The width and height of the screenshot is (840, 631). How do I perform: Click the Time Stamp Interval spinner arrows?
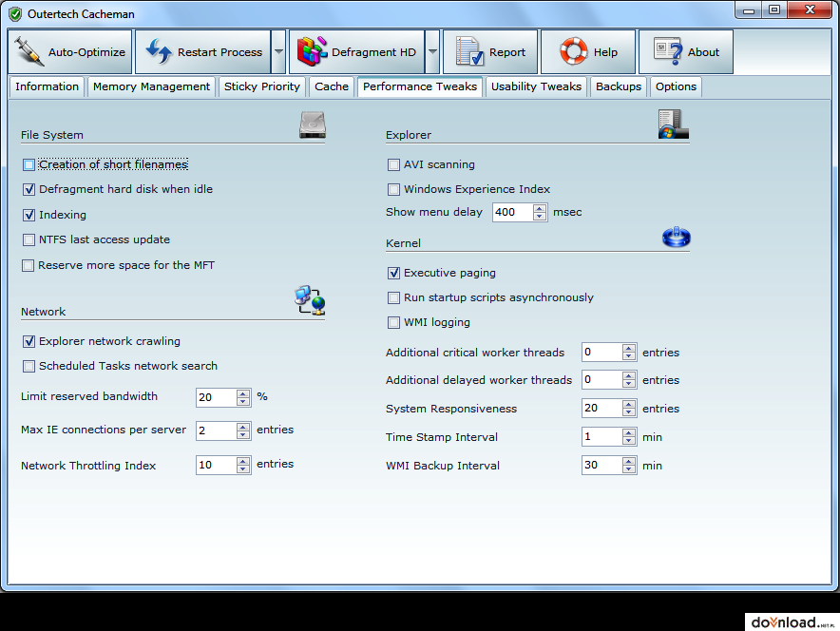click(629, 437)
